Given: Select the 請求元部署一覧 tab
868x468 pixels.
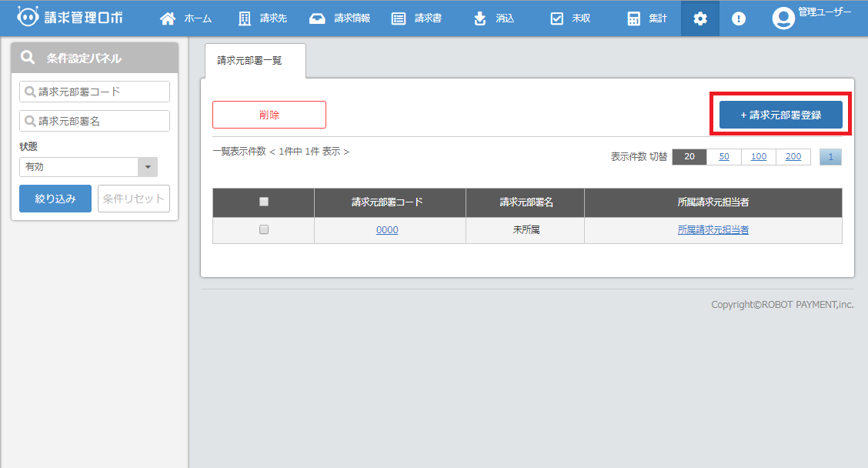Looking at the screenshot, I should (255, 60).
